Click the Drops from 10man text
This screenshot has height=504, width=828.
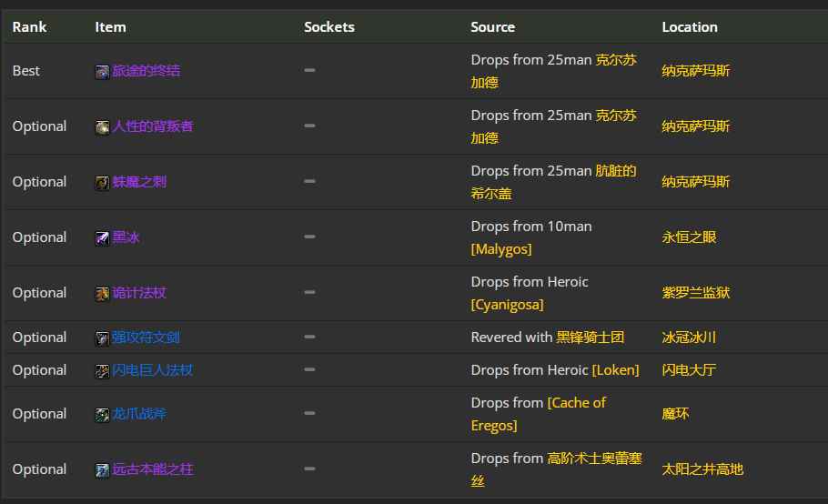[531, 227]
